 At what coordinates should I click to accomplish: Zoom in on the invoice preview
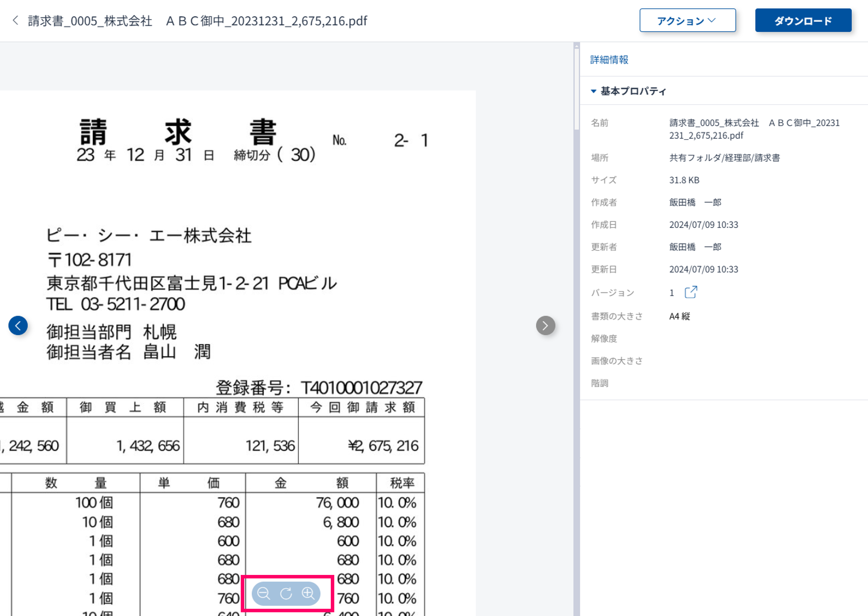coord(308,593)
